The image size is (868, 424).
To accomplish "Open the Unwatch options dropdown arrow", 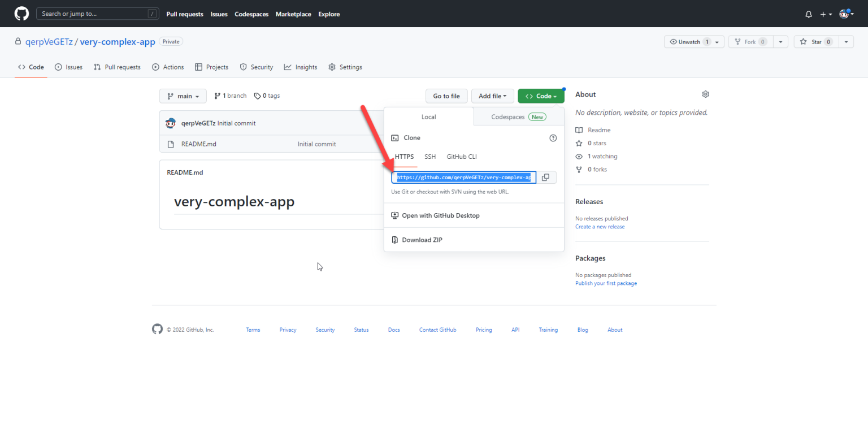I will pyautogui.click(x=718, y=42).
